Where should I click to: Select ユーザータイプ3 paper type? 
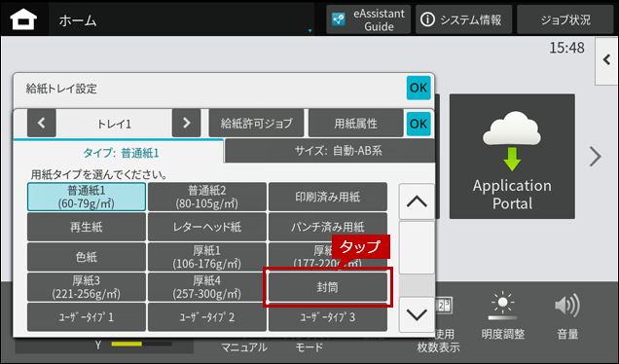click(x=328, y=317)
